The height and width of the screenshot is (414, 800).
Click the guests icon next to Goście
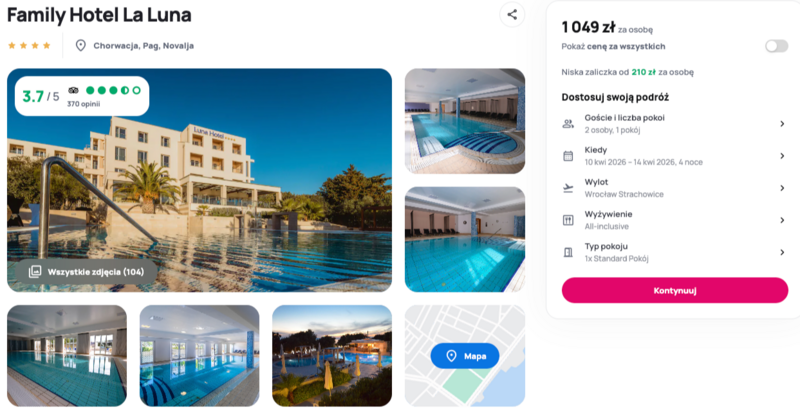(x=568, y=124)
